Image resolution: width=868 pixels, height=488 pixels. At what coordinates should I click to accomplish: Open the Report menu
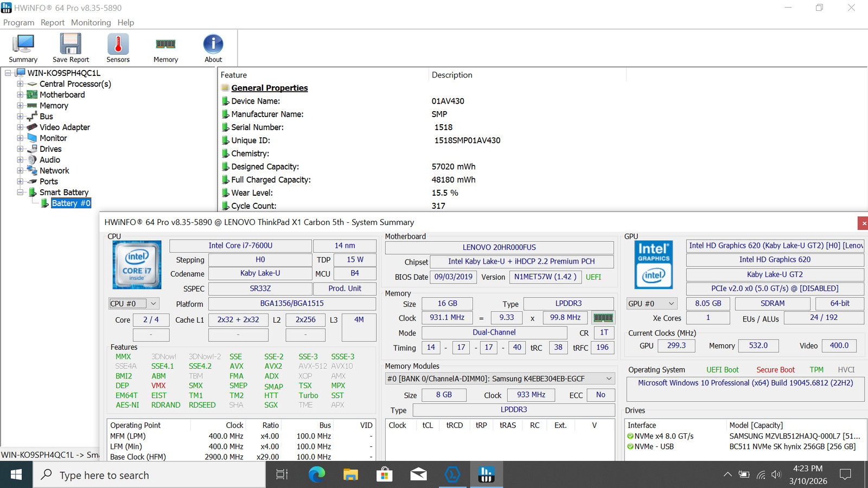pyautogui.click(x=53, y=23)
